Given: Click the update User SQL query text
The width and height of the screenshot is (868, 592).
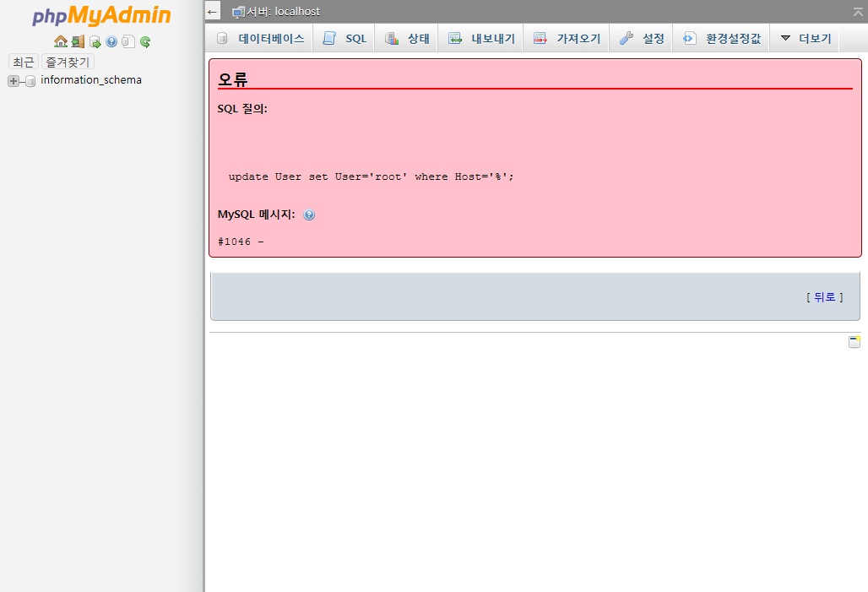Looking at the screenshot, I should point(371,177).
